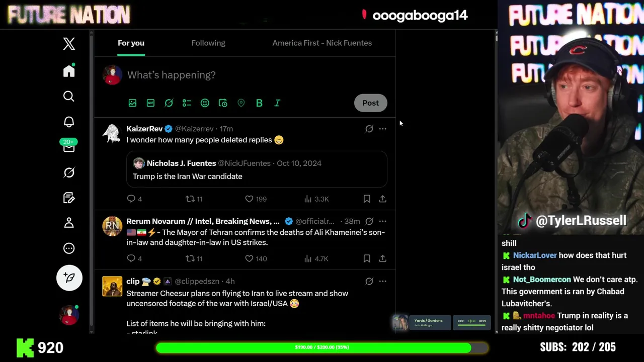This screenshot has width=644, height=362.
Task: Toggle bold formatting in composer
Action: (x=259, y=103)
